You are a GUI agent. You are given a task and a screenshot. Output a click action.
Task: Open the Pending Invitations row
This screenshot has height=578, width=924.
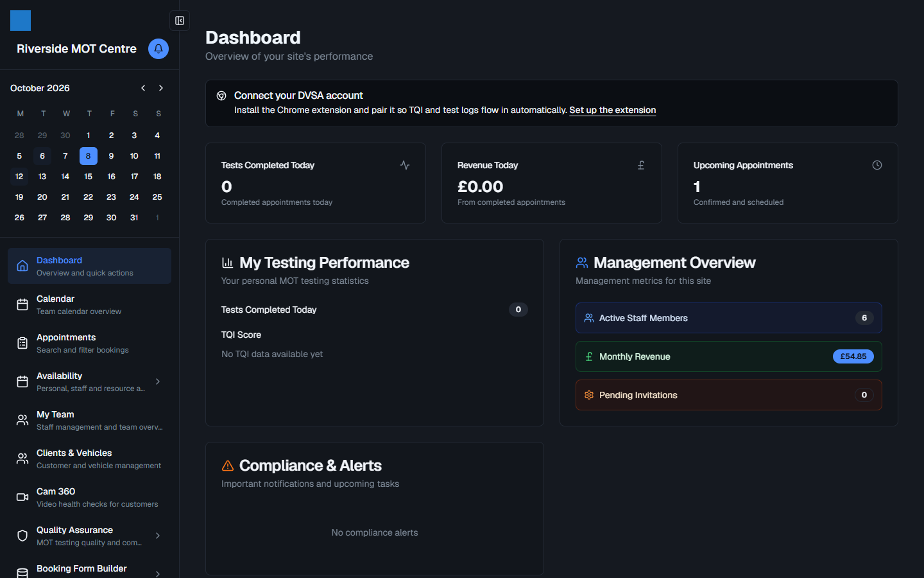tap(728, 395)
